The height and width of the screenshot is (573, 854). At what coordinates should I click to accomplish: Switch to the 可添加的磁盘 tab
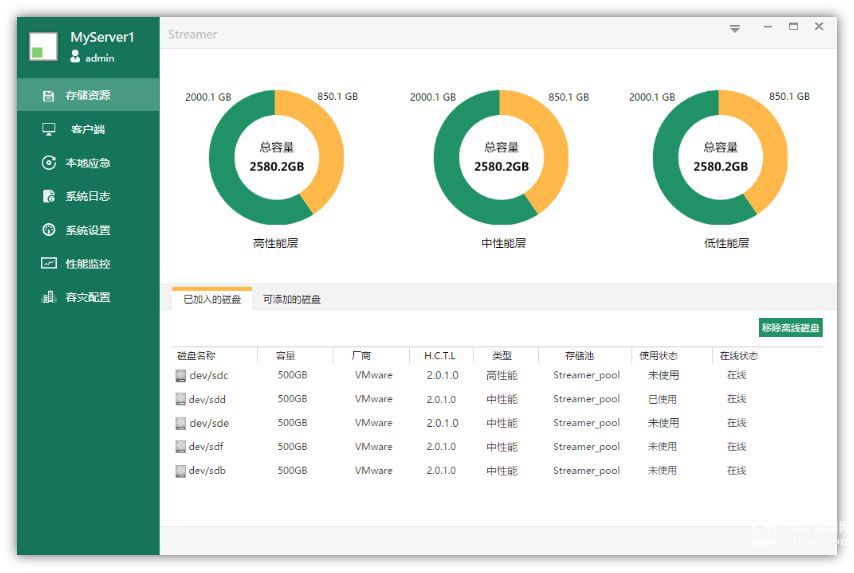pyautogui.click(x=292, y=299)
